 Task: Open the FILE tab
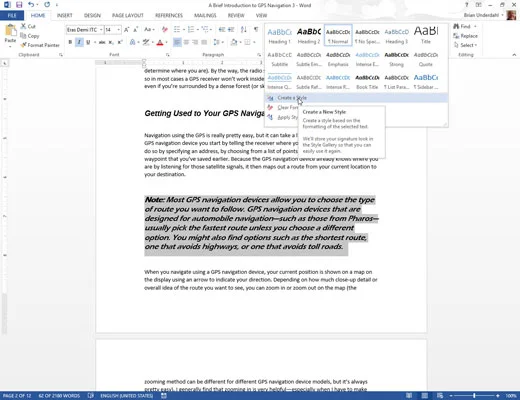pos(12,15)
